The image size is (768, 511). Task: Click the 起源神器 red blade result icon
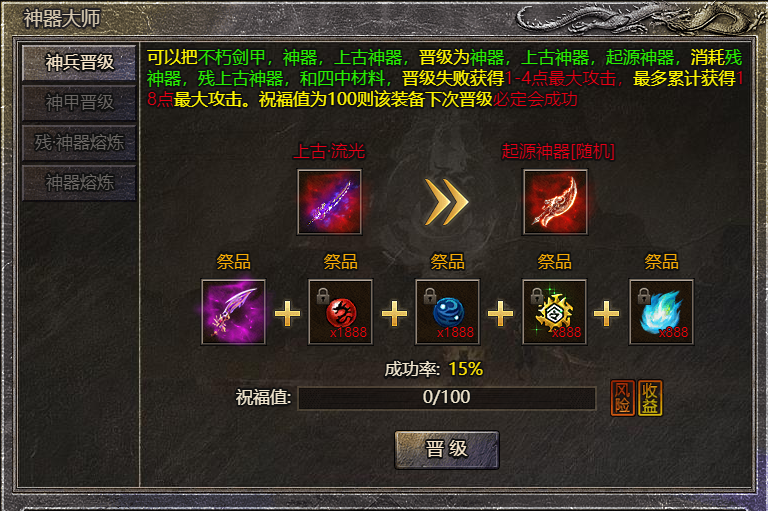pyautogui.click(x=555, y=202)
